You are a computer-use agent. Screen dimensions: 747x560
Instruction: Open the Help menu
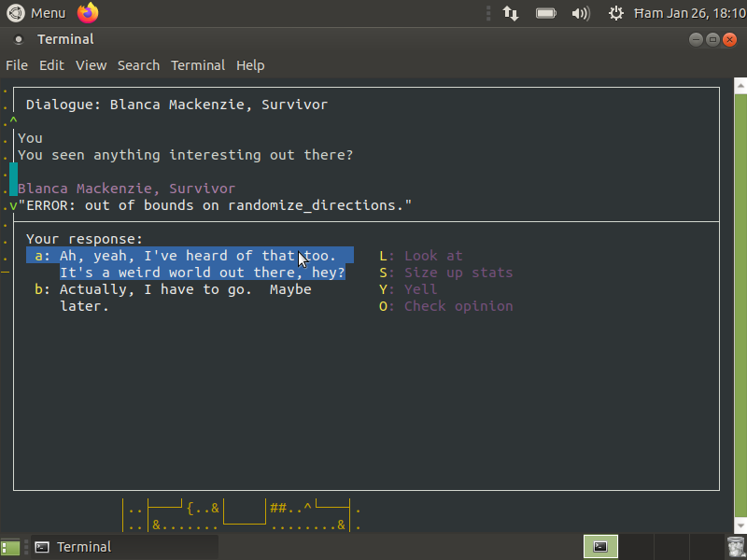coord(250,65)
